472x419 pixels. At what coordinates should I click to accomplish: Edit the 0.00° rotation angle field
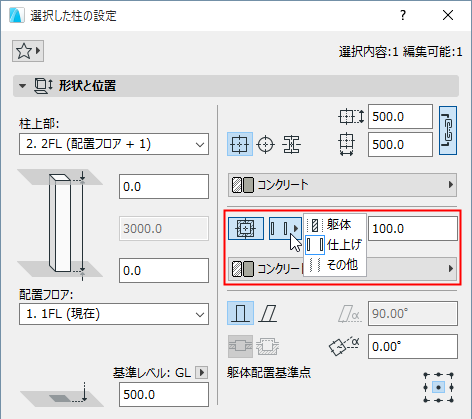[x=413, y=346]
